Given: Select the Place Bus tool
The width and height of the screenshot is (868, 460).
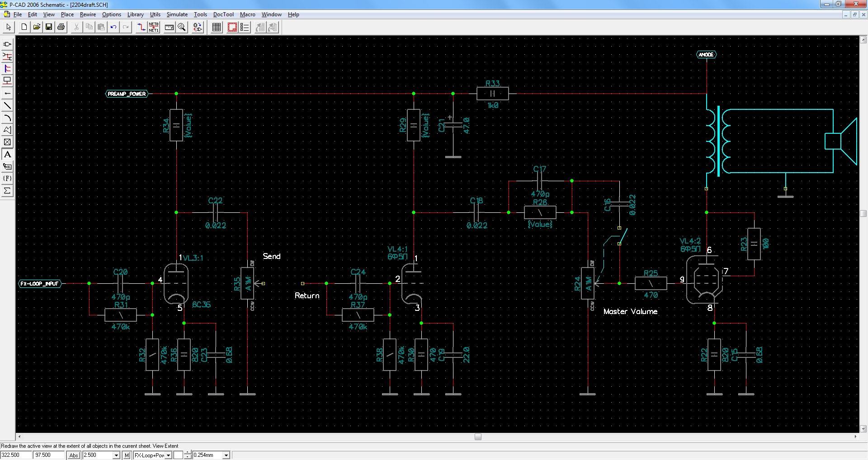Looking at the screenshot, I should click(7, 69).
